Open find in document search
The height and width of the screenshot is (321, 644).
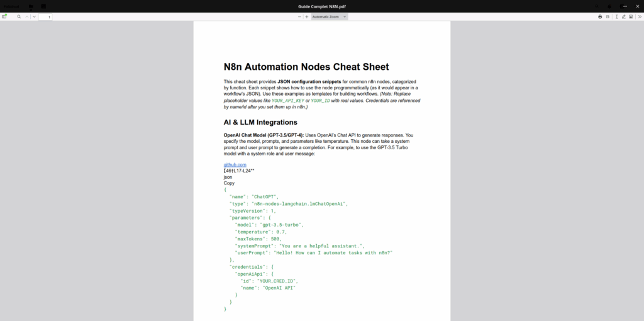(x=19, y=17)
